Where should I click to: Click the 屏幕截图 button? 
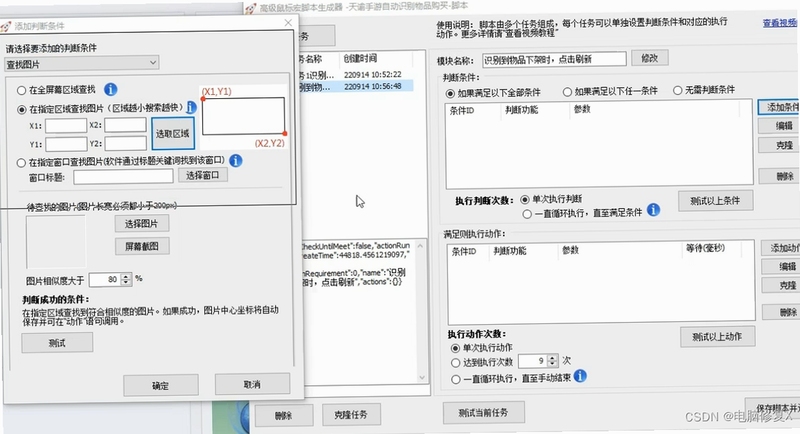pos(142,246)
